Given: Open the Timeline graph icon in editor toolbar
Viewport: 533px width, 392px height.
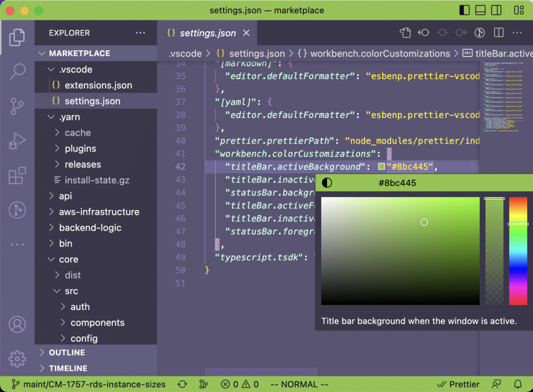Looking at the screenshot, I should [x=479, y=32].
